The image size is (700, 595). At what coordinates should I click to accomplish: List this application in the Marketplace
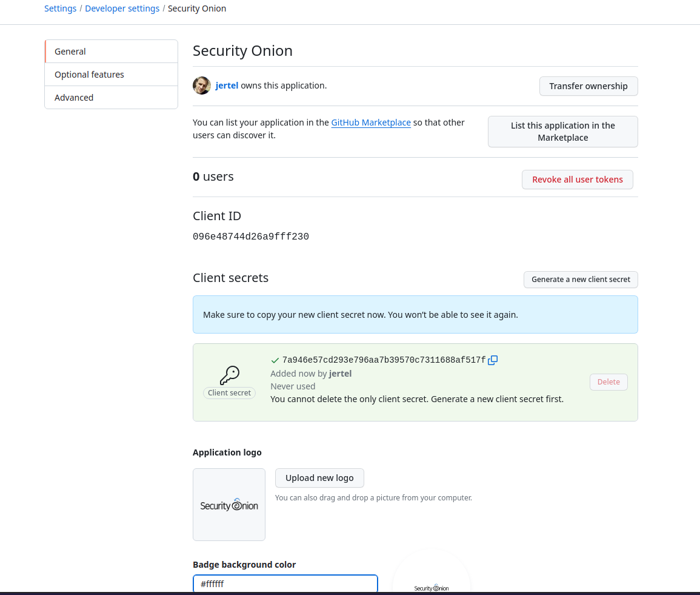pyautogui.click(x=562, y=132)
